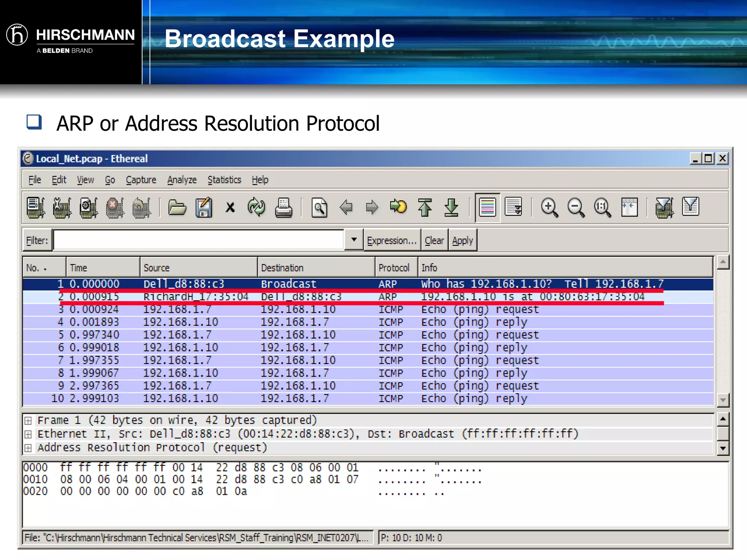
Task: Sort by Protocol column header
Action: click(x=396, y=268)
